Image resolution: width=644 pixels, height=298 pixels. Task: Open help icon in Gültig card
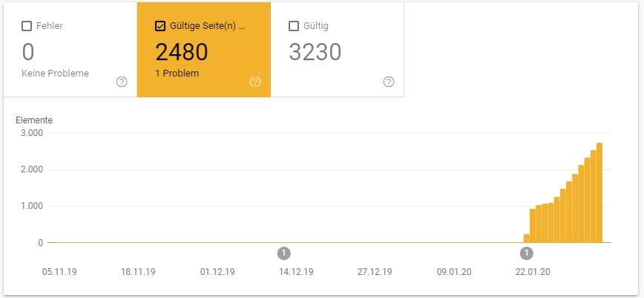coord(388,82)
